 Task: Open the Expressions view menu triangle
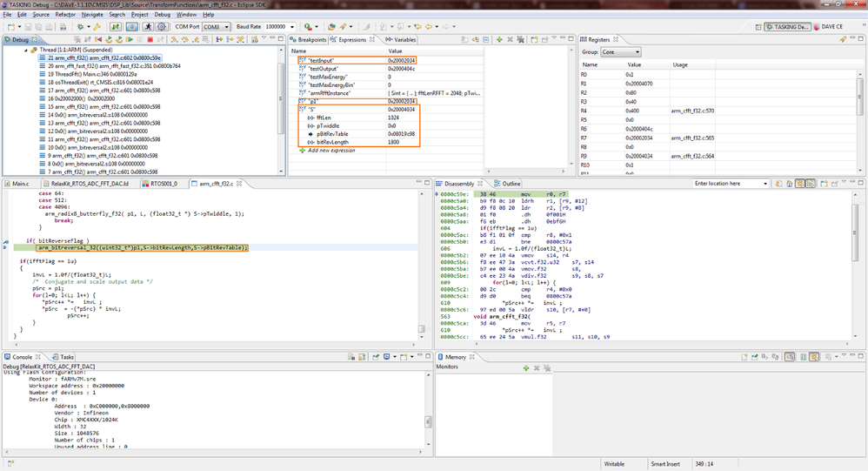553,38
